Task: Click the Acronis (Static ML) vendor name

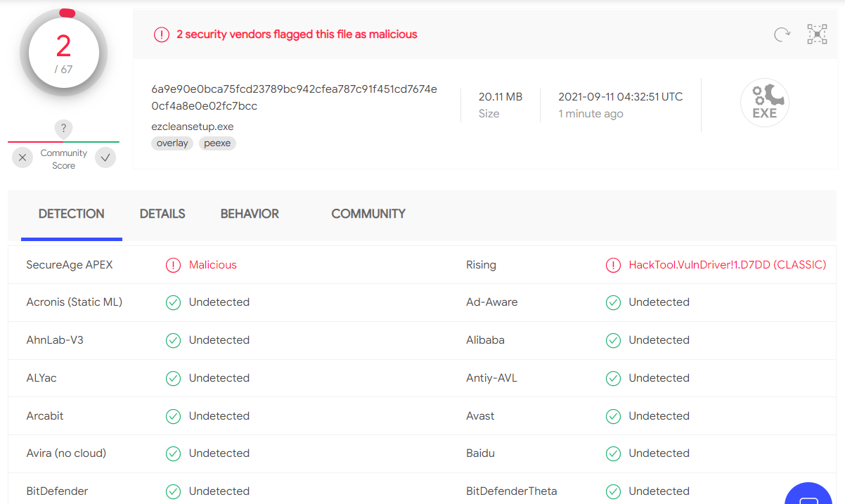Action: [75, 302]
